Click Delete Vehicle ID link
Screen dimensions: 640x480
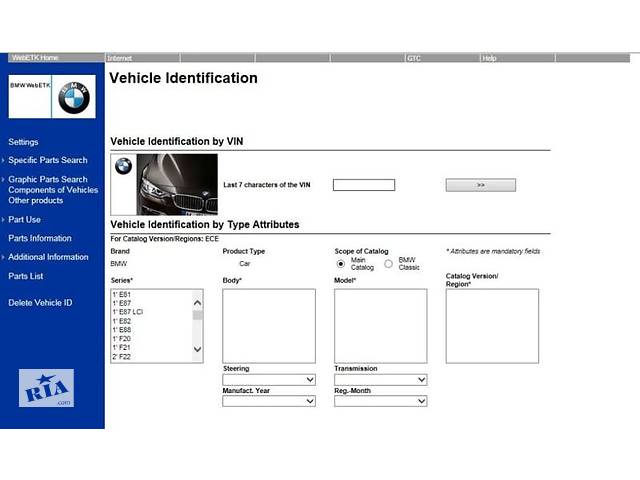(x=40, y=302)
